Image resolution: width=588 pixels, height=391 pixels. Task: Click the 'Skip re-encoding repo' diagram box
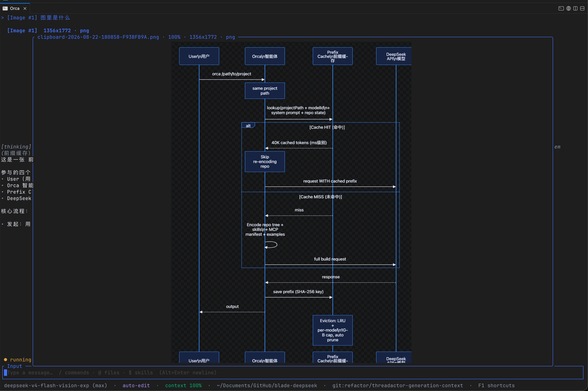265,162
